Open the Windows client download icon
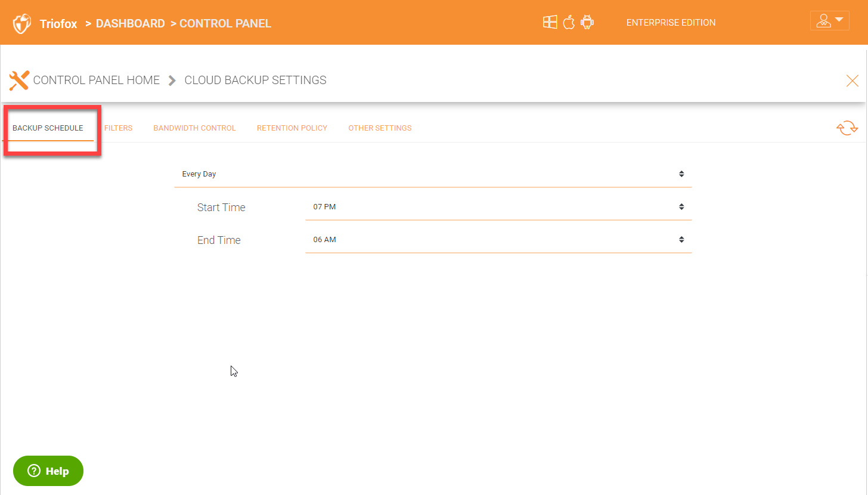The width and height of the screenshot is (868, 495). [550, 23]
